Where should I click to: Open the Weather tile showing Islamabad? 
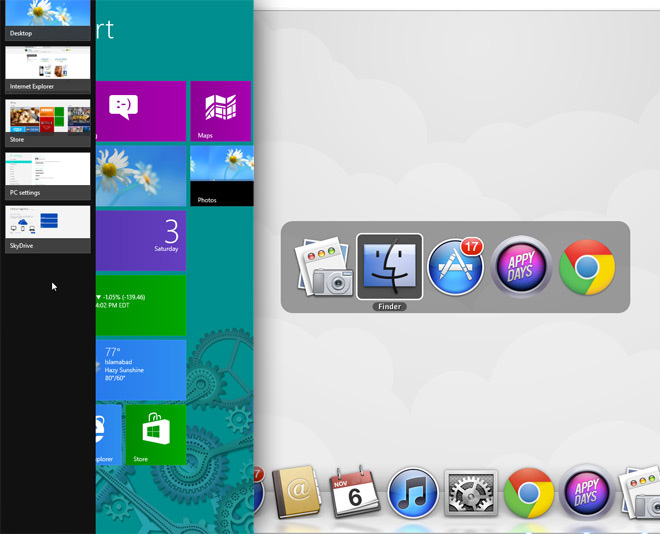tap(141, 370)
